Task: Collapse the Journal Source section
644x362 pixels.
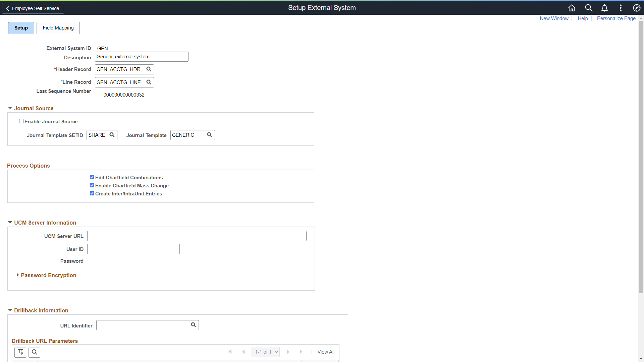Action: (10, 108)
